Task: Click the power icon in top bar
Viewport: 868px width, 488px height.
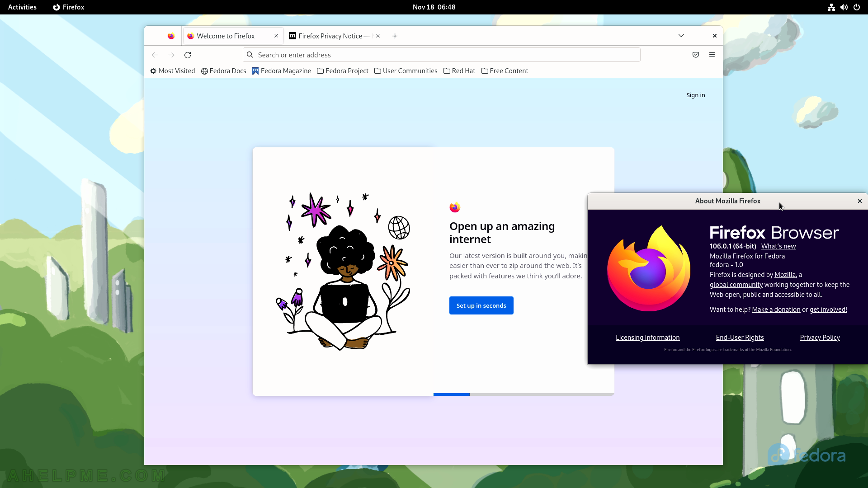Action: (857, 7)
